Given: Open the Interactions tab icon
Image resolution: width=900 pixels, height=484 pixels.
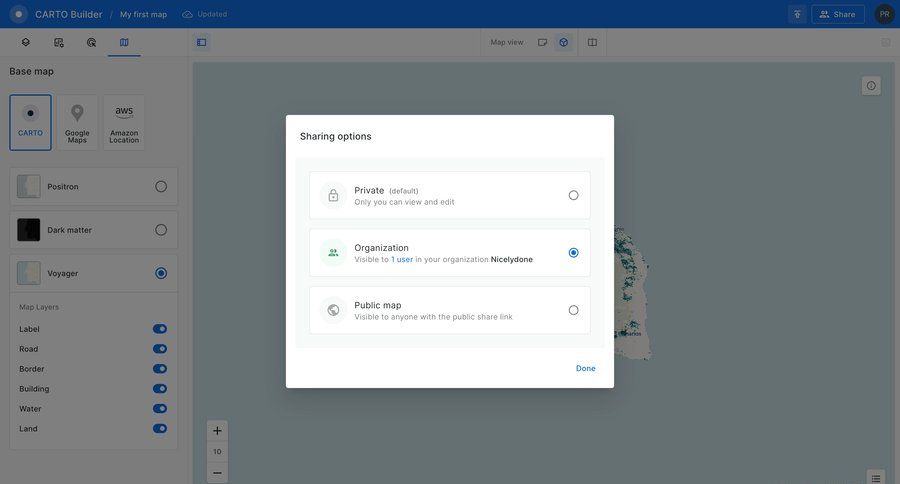Looking at the screenshot, I should (91, 42).
